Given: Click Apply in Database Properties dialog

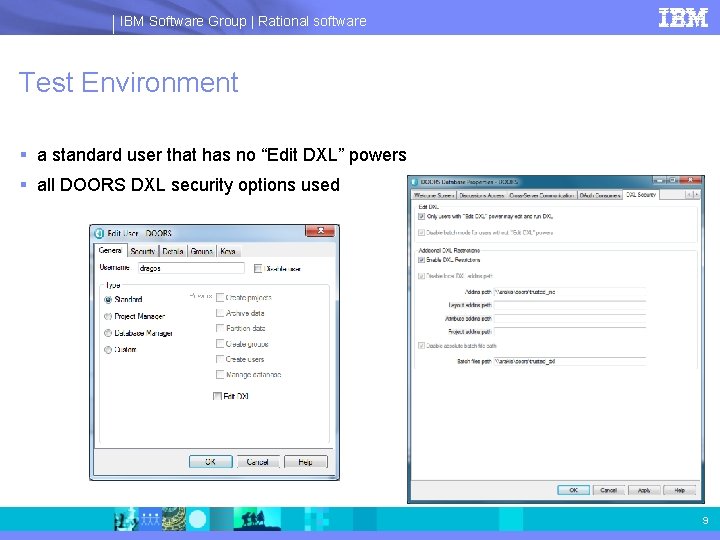Looking at the screenshot, I should coord(644,490).
